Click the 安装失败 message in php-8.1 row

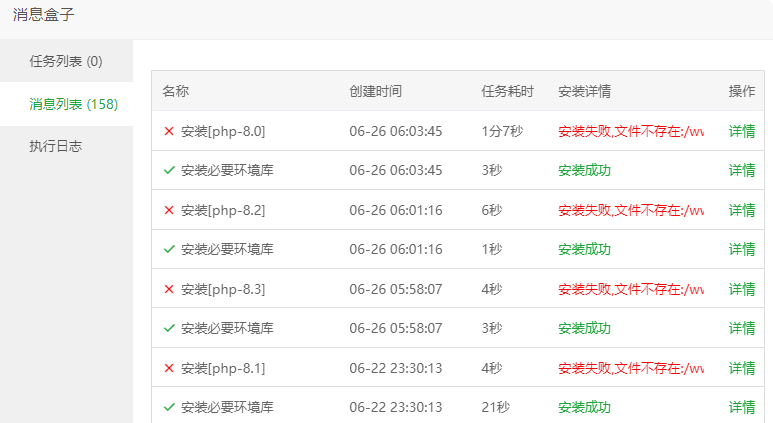(631, 368)
